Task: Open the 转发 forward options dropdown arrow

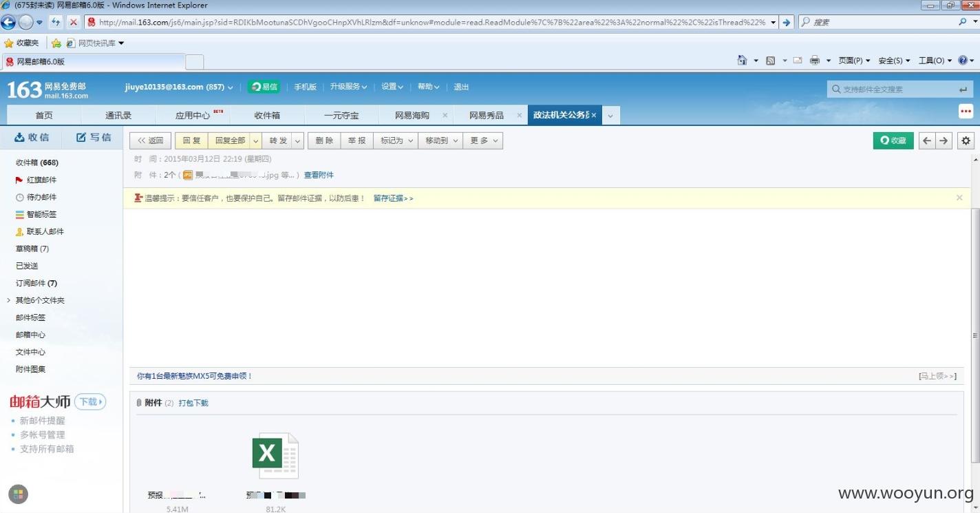Action: point(298,140)
